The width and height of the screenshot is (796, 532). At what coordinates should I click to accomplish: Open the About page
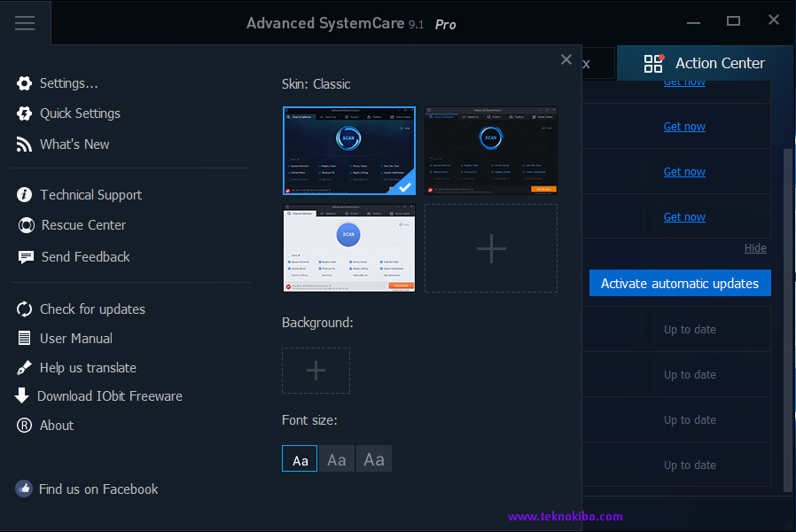pos(57,425)
